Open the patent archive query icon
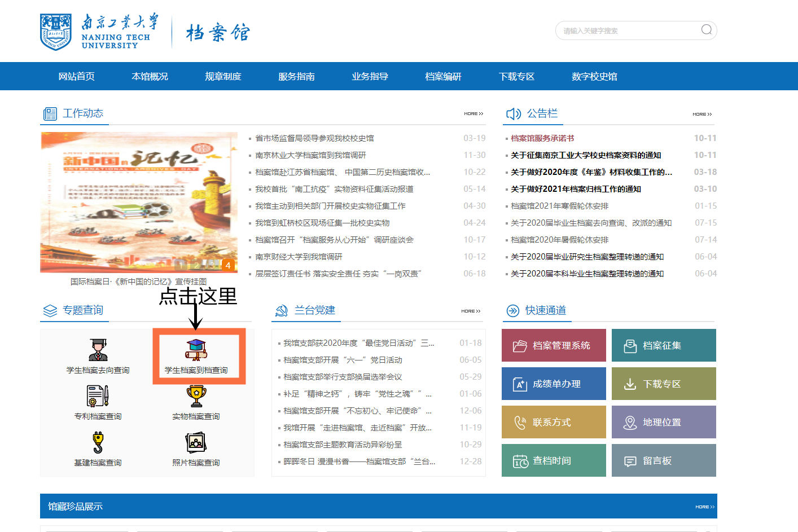 (x=98, y=396)
